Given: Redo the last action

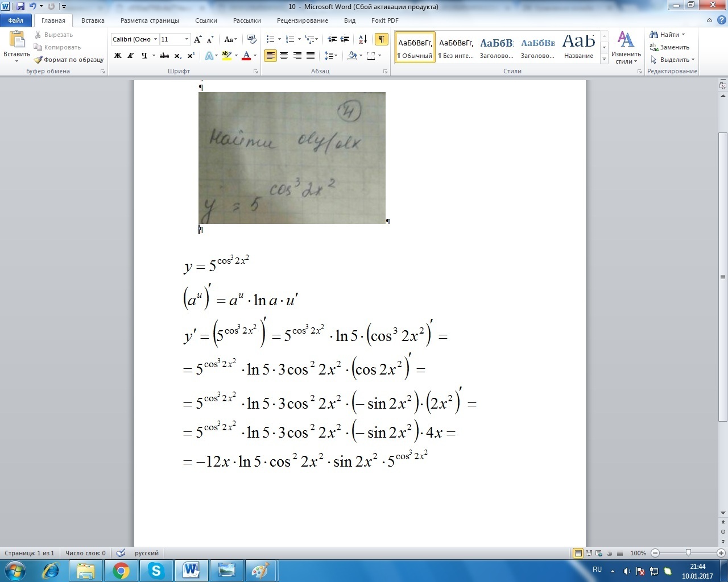Looking at the screenshot, I should click(51, 7).
